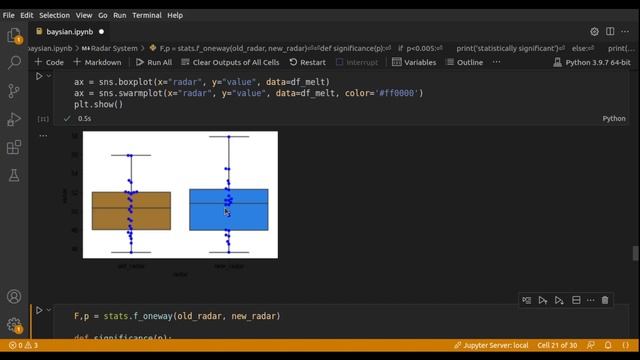
Task: Select the Python 3.9.7 64-bit kernel picker
Action: 592,62
